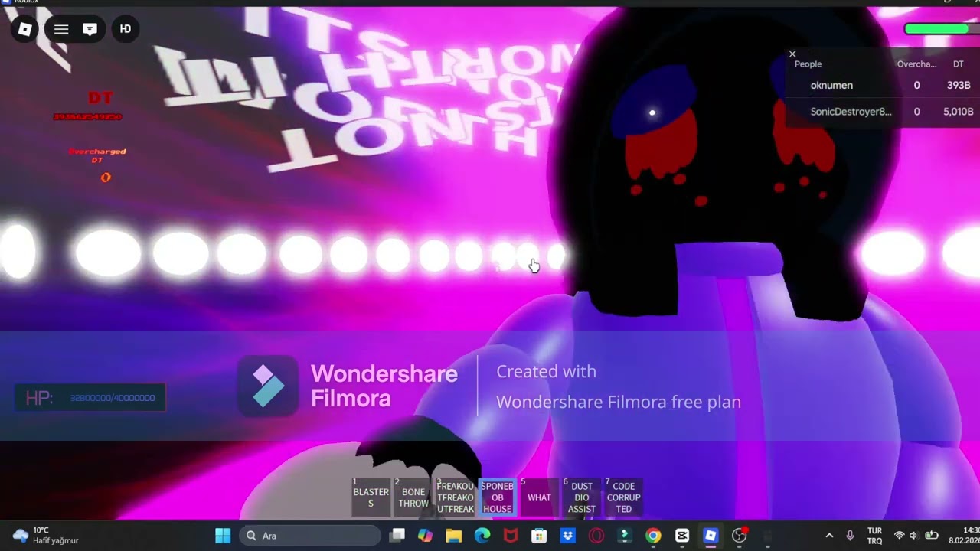Click the battery icon in the tray
This screenshot has width=980, height=551.
932,536
